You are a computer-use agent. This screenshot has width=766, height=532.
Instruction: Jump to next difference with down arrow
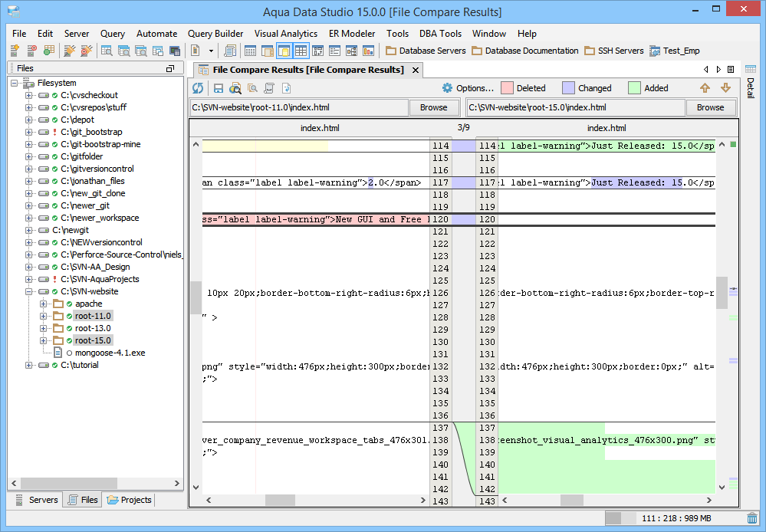point(725,88)
